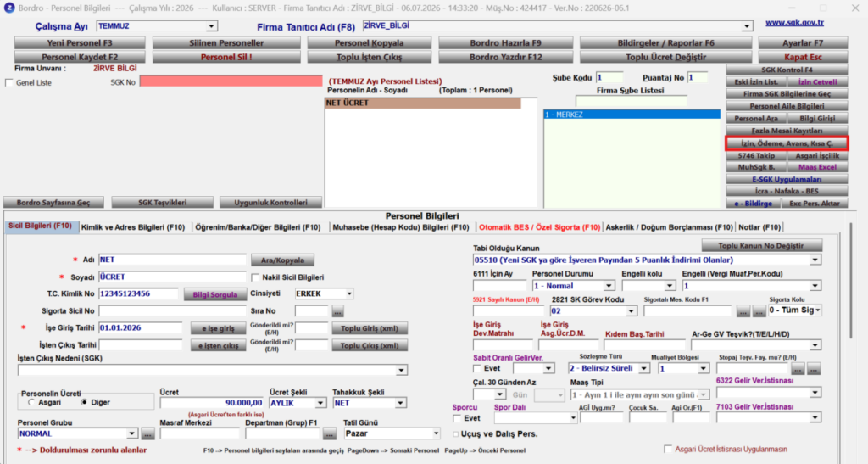Select the Diğer wage radio button
The height and width of the screenshot is (464, 868).
(84, 403)
